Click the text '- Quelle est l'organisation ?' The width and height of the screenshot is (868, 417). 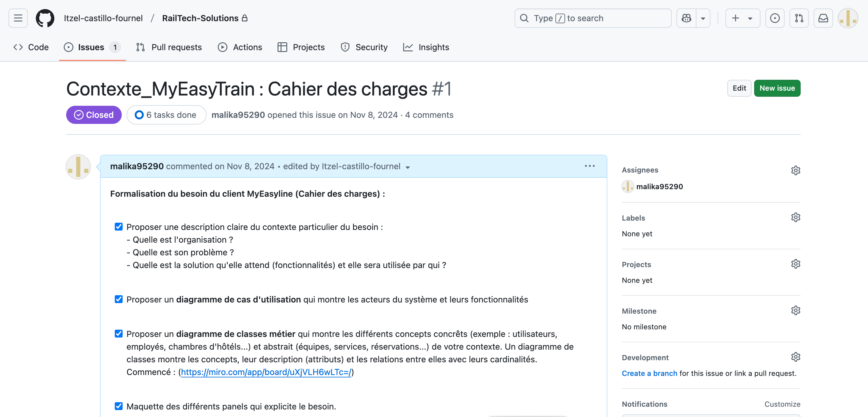click(x=180, y=240)
